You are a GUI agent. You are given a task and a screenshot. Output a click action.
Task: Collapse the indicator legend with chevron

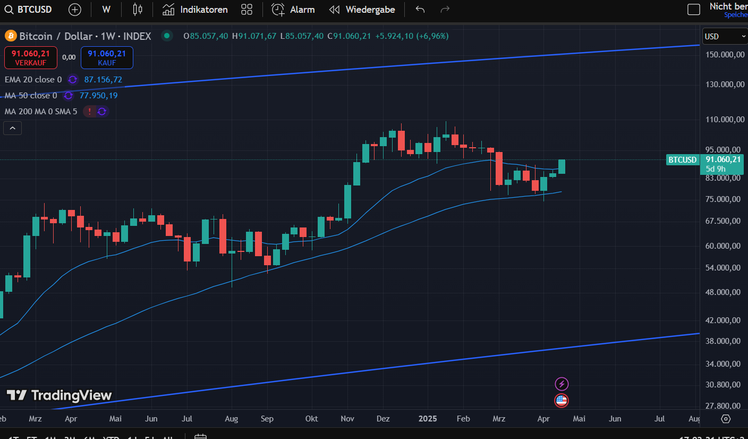12,128
